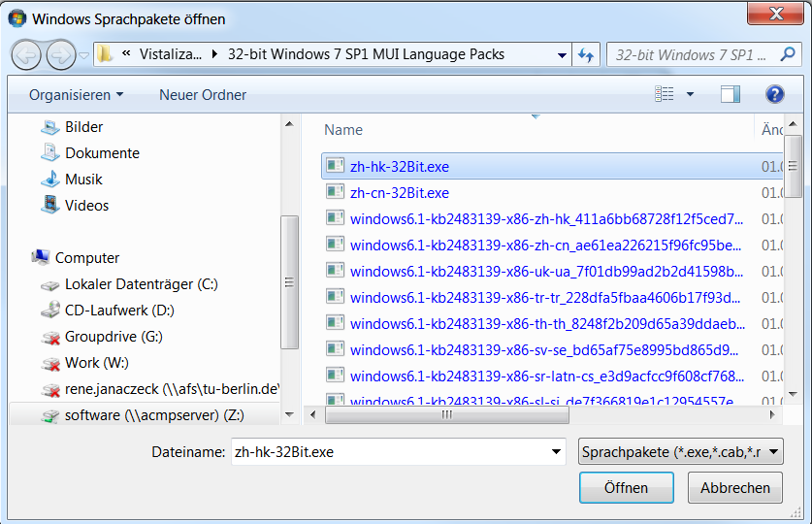Click the Back navigation arrow button
This screenshot has height=524, width=812.
[27, 54]
